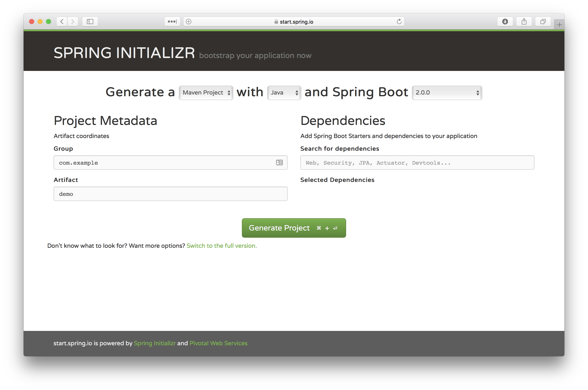The width and height of the screenshot is (588, 390).
Task: Open the Pivotal Web Services link
Action: 218,343
